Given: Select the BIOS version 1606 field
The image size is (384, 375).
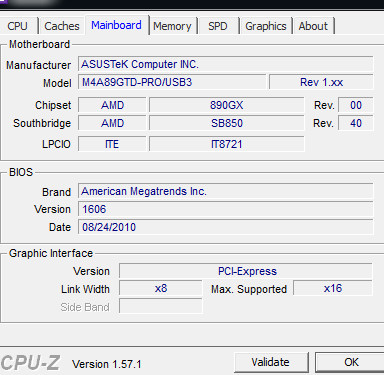Looking at the screenshot, I should 226,209.
